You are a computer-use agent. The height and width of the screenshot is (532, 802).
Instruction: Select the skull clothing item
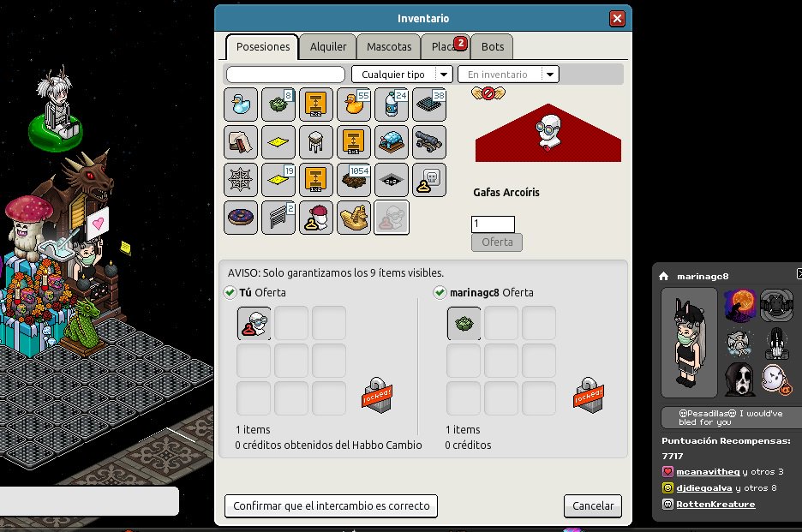(429, 180)
